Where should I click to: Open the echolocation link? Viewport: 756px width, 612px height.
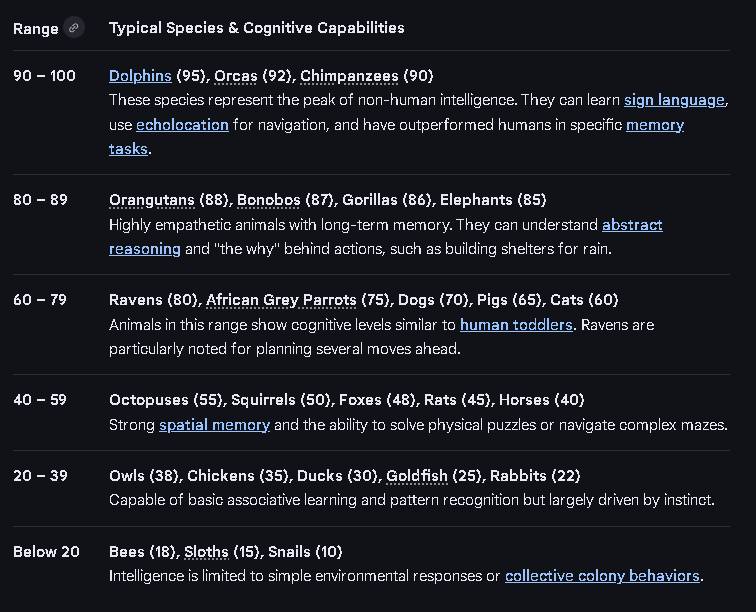pos(182,125)
